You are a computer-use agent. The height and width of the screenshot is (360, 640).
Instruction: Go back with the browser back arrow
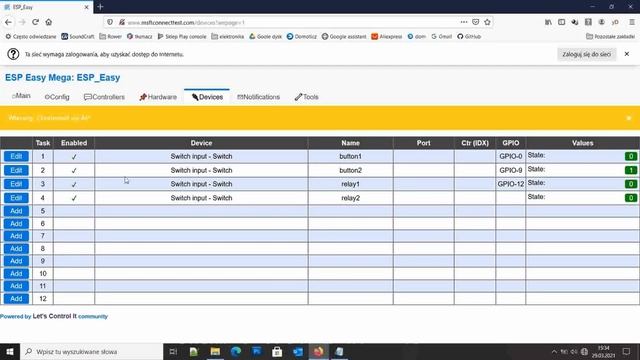point(8,22)
